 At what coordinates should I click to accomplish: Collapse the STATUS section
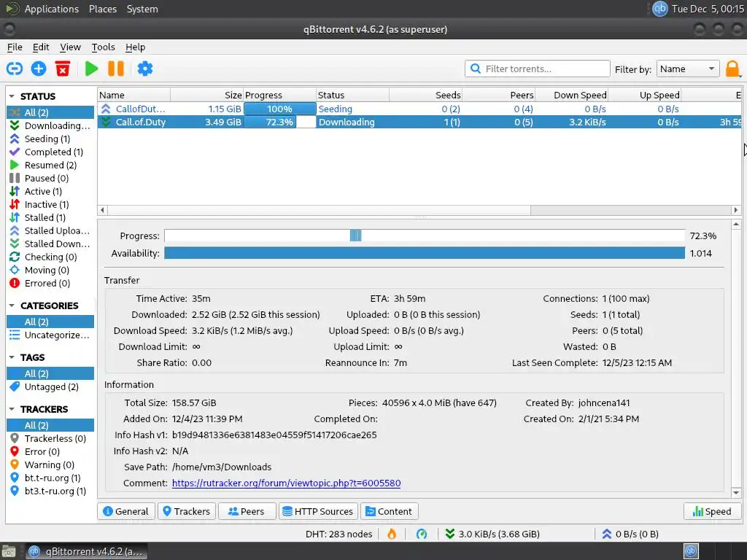[x=12, y=96]
